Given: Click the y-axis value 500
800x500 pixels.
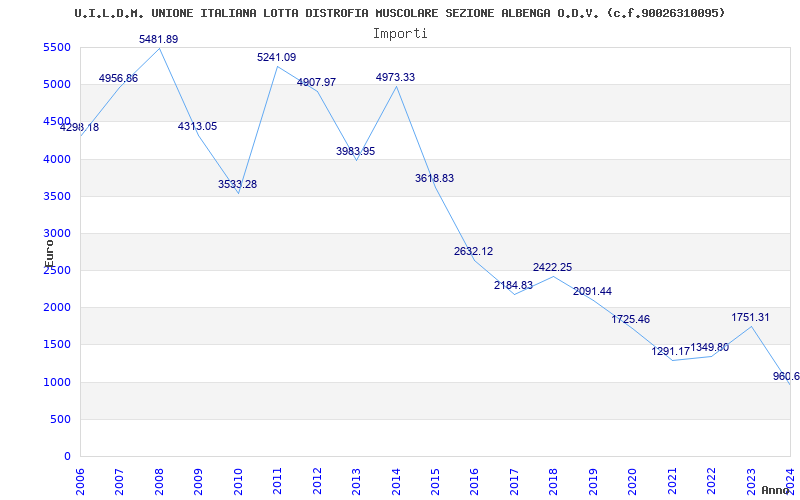Looking at the screenshot, I should click(x=60, y=419).
